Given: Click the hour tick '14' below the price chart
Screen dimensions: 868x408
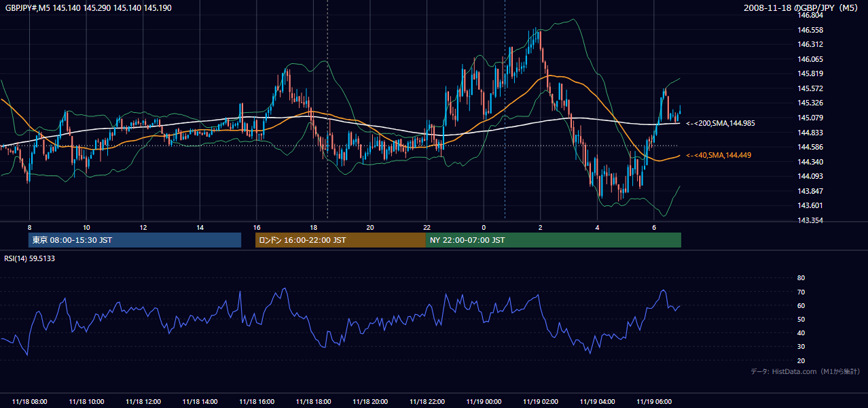Looking at the screenshot, I should click(200, 227).
